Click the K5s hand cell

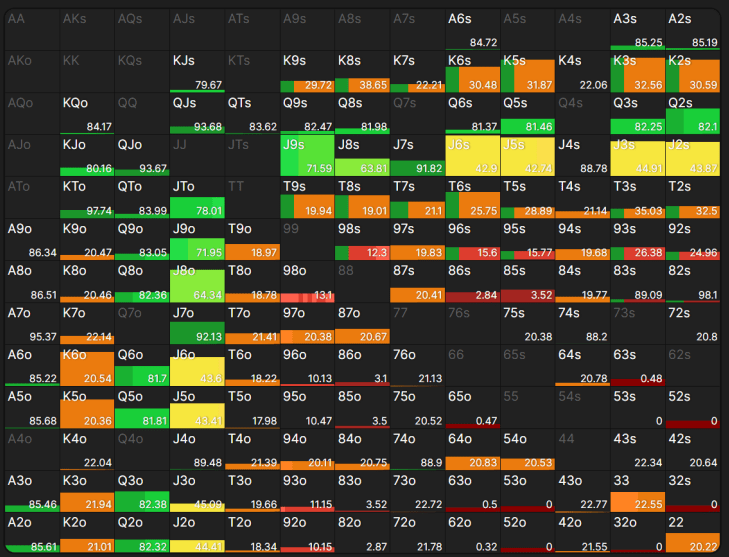click(527, 72)
